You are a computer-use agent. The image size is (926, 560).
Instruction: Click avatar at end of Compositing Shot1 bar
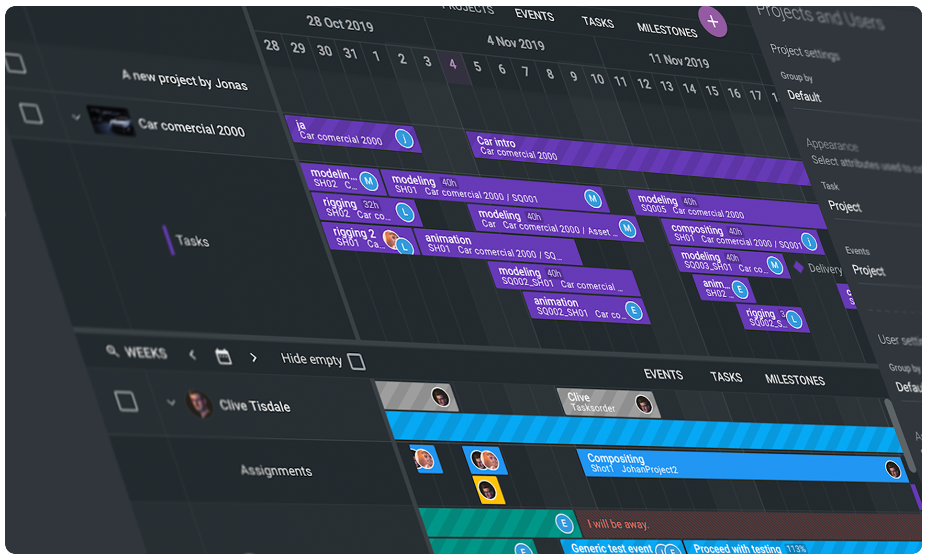(893, 469)
